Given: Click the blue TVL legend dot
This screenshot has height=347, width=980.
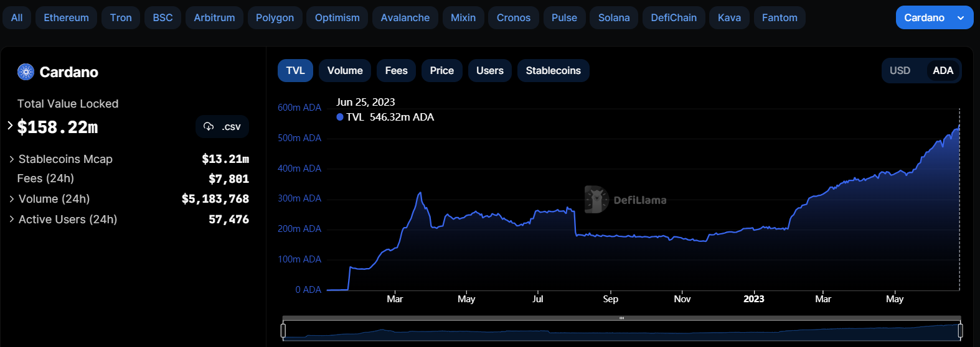Looking at the screenshot, I should coord(340,117).
